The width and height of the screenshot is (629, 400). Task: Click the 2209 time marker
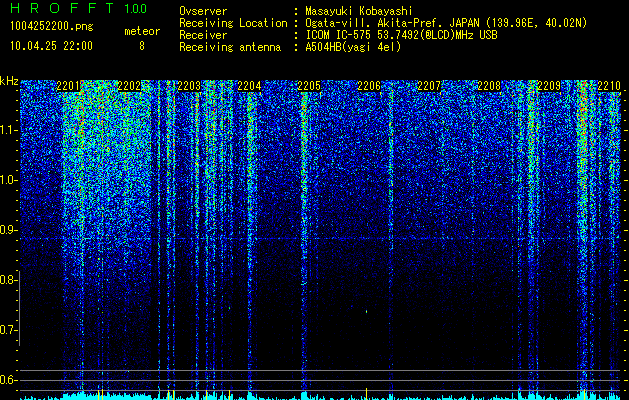[549, 86]
